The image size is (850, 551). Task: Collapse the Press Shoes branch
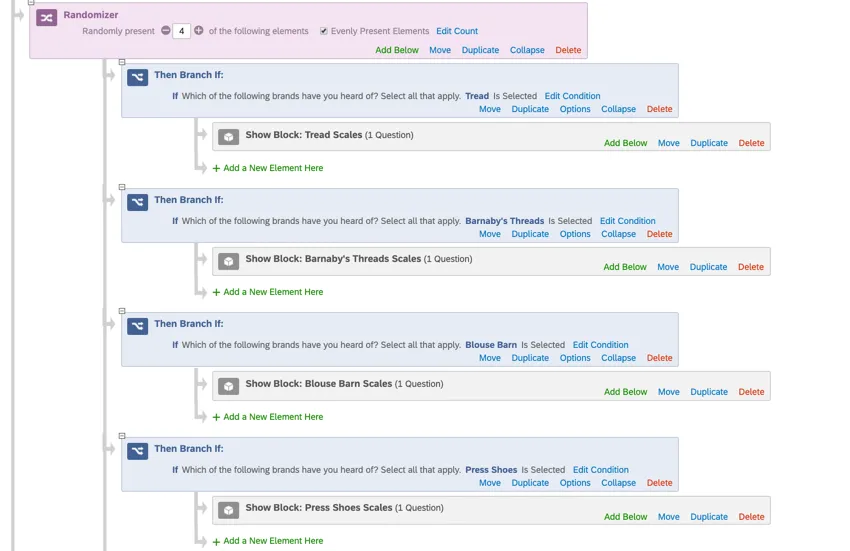[x=619, y=483]
